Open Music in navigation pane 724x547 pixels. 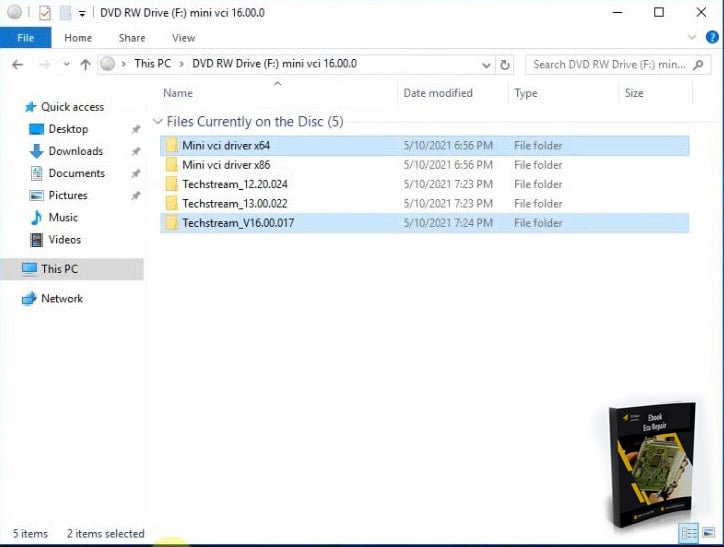point(54,217)
